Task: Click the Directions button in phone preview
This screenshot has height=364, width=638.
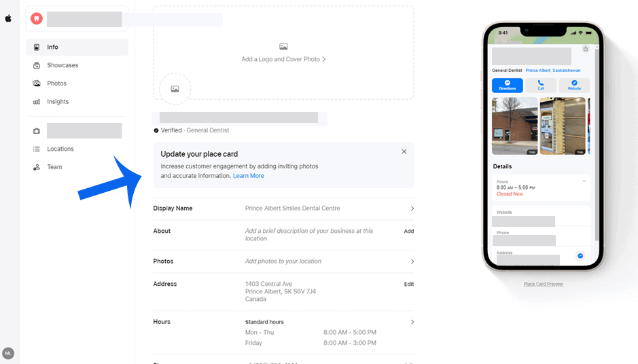Action: pos(507,85)
